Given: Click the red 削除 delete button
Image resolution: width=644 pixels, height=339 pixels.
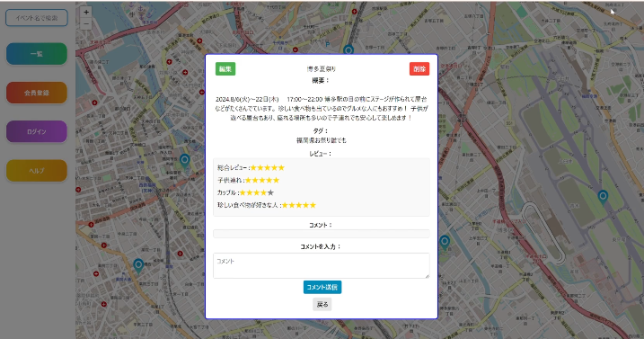Looking at the screenshot, I should (419, 68).
